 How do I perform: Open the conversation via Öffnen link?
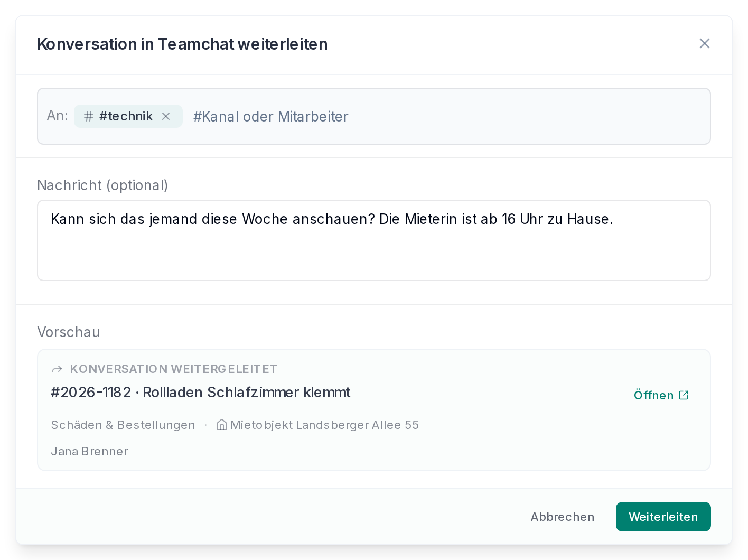[661, 395]
